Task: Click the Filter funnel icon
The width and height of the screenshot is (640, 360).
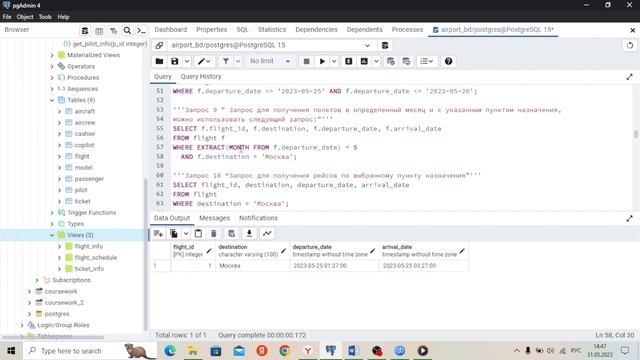Action: [x=226, y=61]
